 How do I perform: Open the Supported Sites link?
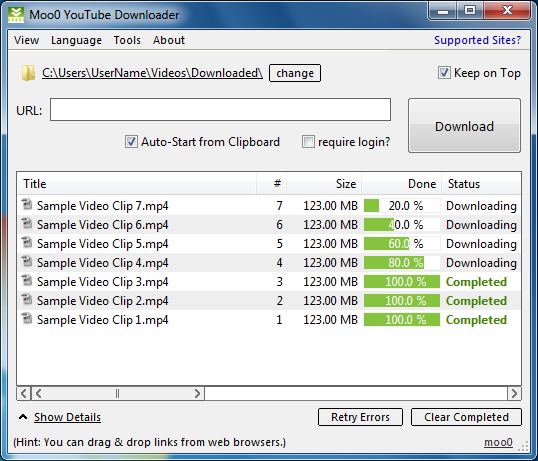tap(477, 40)
